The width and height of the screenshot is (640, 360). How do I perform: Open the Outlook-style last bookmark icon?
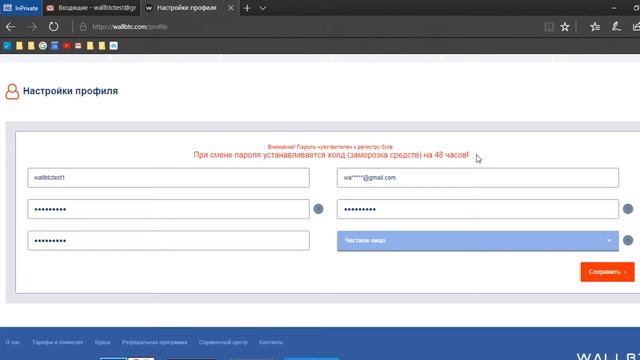113,46
